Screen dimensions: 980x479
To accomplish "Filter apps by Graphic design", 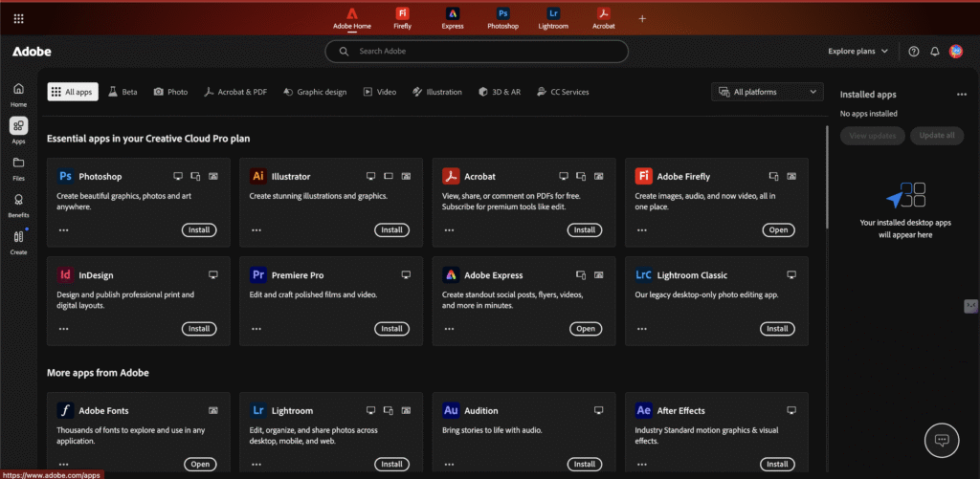I will click(x=314, y=92).
